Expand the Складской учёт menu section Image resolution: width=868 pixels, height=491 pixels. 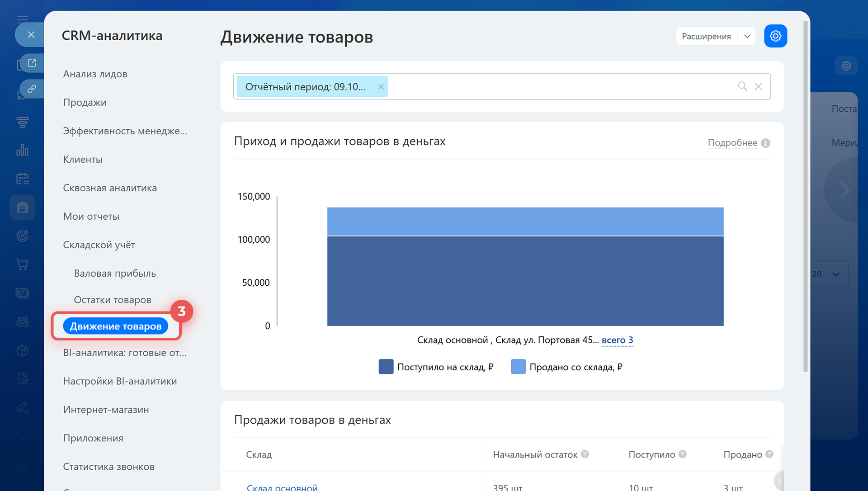(x=99, y=245)
